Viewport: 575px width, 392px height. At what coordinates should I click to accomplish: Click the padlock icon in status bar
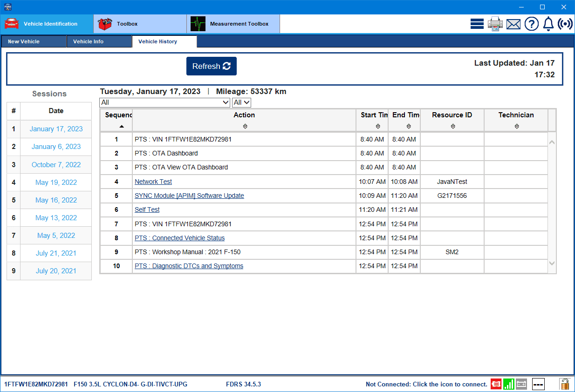[564, 384]
